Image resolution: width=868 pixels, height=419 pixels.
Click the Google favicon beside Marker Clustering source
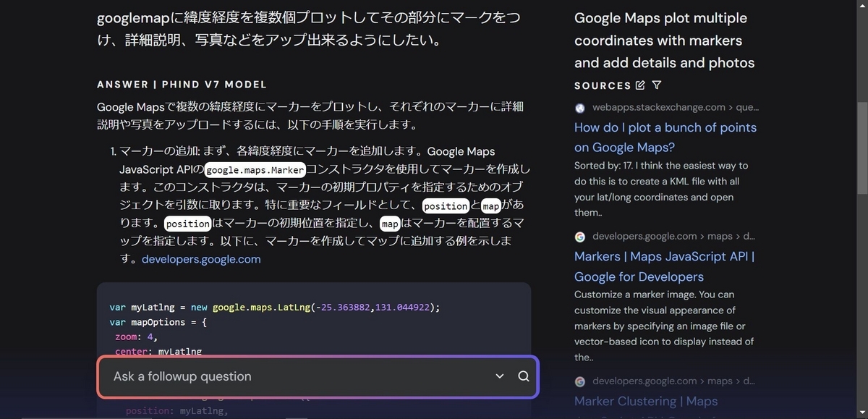point(580,381)
